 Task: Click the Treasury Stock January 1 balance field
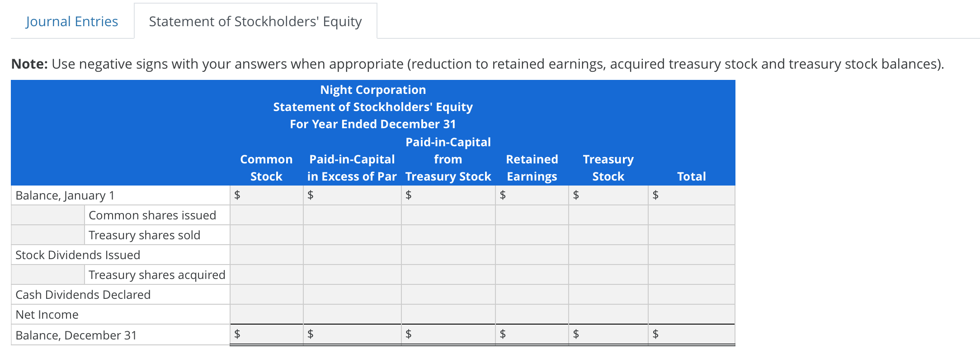(608, 195)
